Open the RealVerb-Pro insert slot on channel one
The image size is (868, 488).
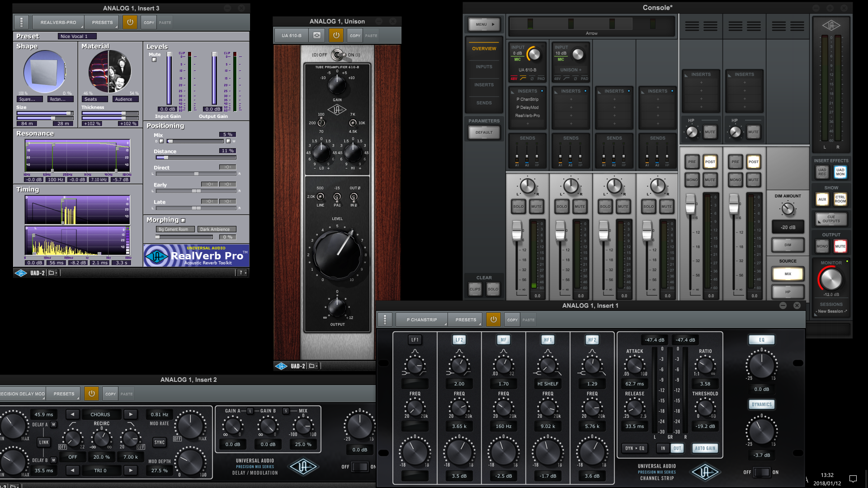tap(527, 115)
